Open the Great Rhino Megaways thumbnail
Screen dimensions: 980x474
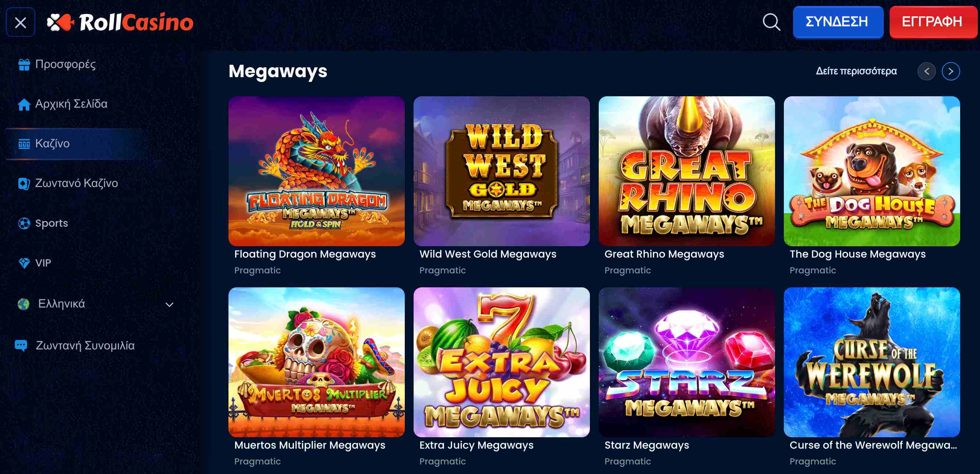(x=686, y=171)
